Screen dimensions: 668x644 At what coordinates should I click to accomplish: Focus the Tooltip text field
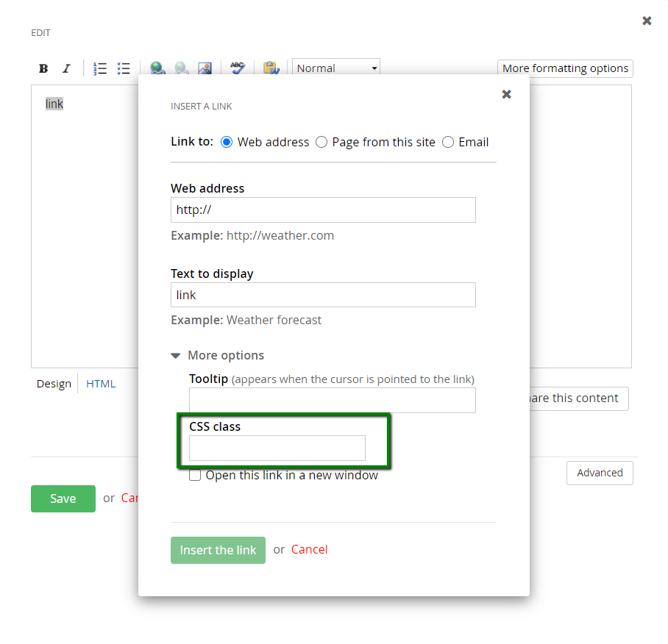coord(333,400)
